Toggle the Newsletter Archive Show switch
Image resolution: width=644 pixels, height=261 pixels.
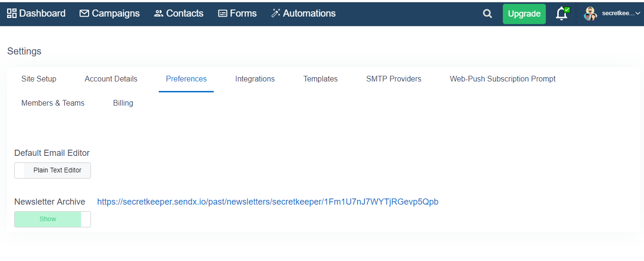53,219
